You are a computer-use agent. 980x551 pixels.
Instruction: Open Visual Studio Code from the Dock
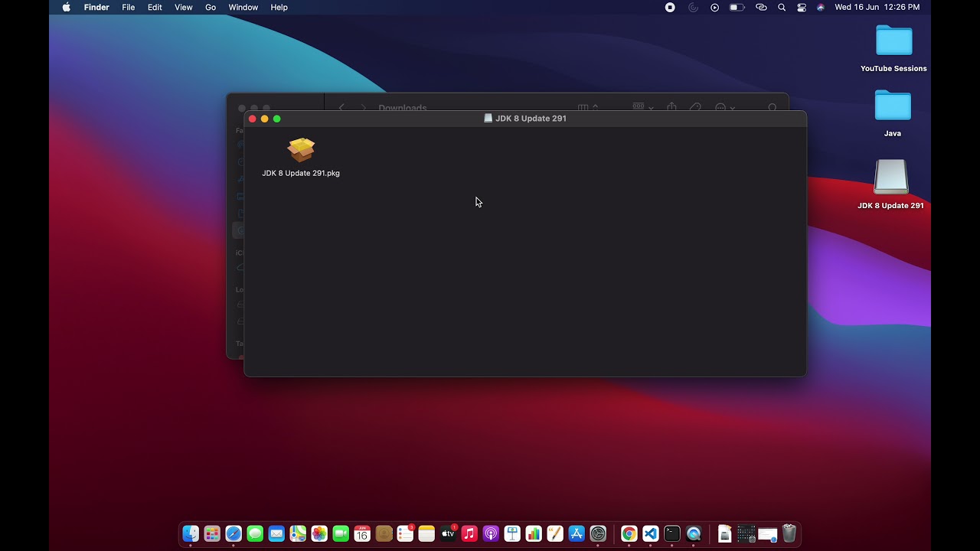click(650, 533)
